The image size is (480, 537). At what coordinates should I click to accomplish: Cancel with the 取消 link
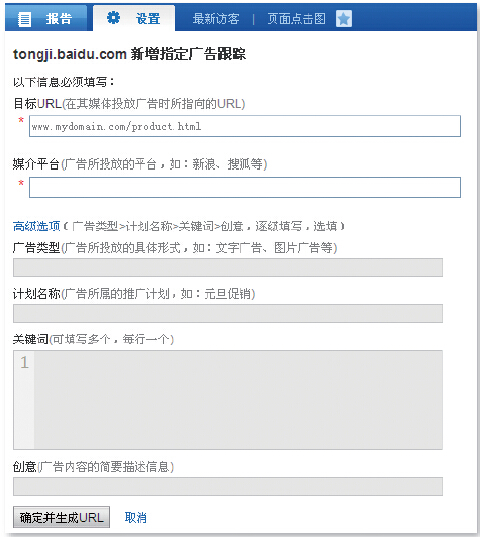tap(136, 517)
